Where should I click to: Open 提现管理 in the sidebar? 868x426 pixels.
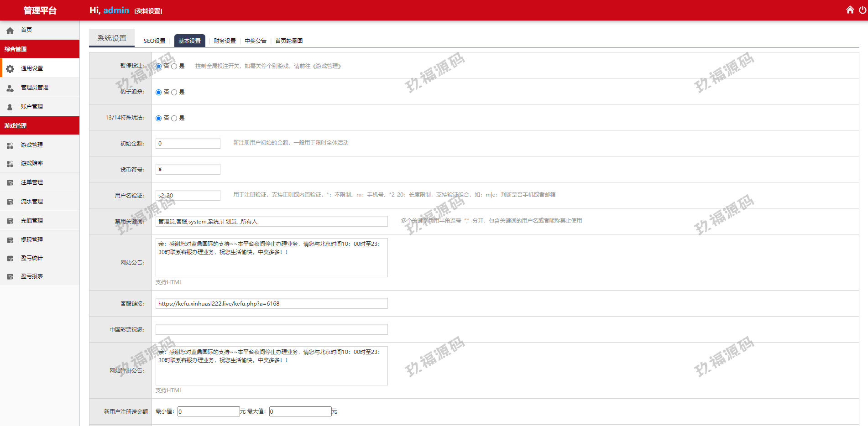32,240
